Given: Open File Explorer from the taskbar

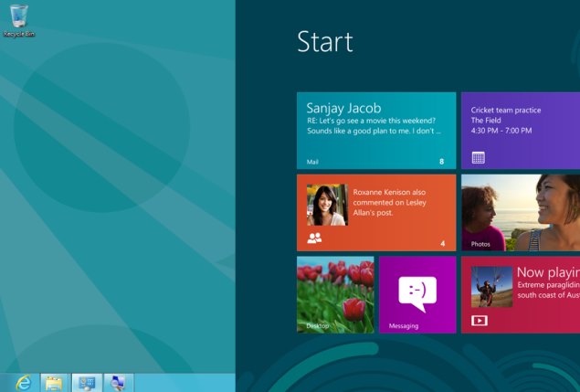Looking at the screenshot, I should pos(55,382).
